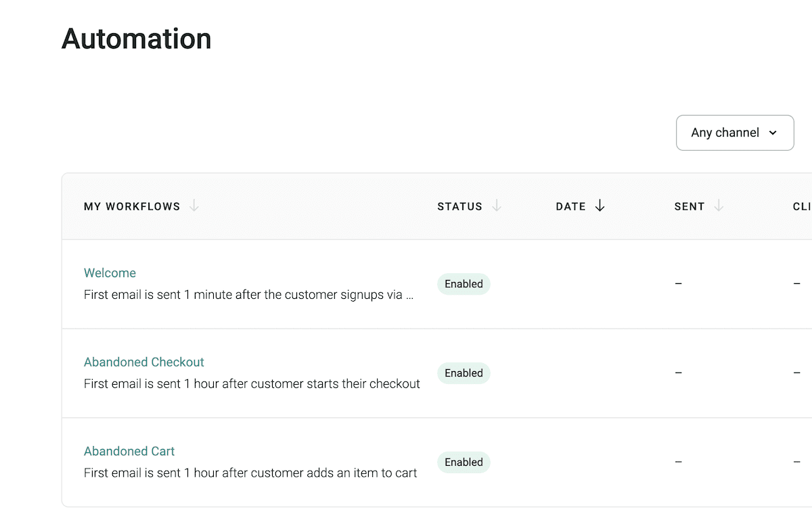Sort by My Workflows arrow icon
Screen dimensions: 812x524
click(x=194, y=206)
